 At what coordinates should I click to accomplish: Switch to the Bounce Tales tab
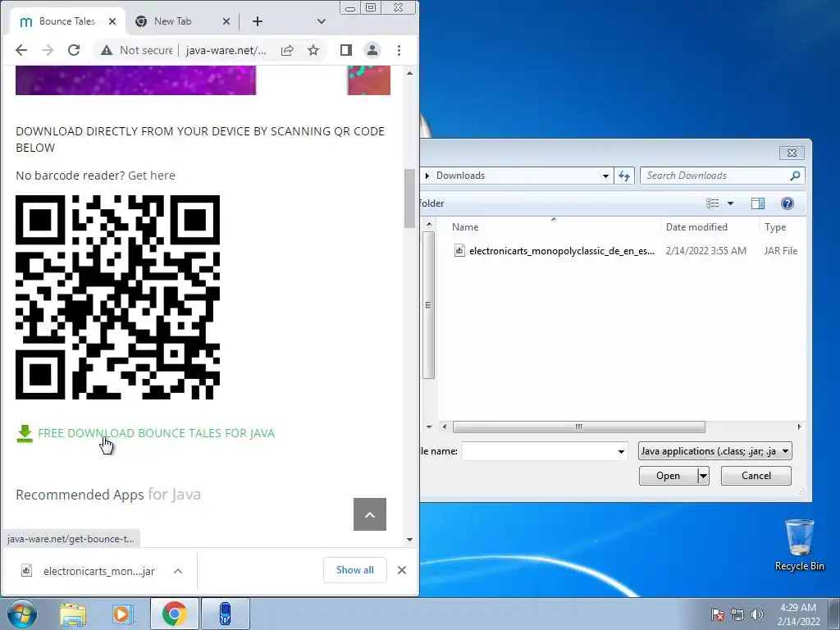67,21
